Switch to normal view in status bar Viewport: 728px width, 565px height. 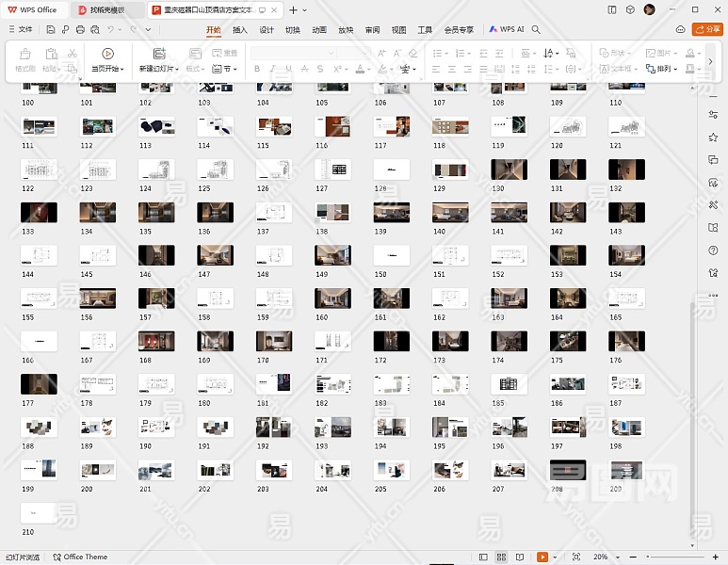pyautogui.click(x=484, y=557)
